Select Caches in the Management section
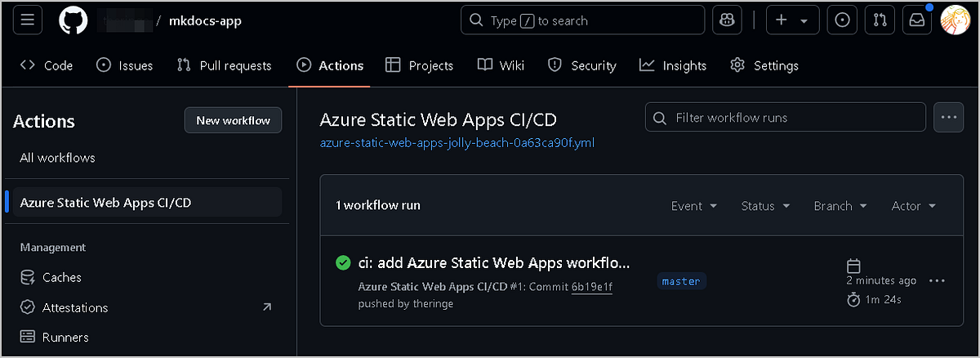The image size is (980, 358). click(61, 277)
